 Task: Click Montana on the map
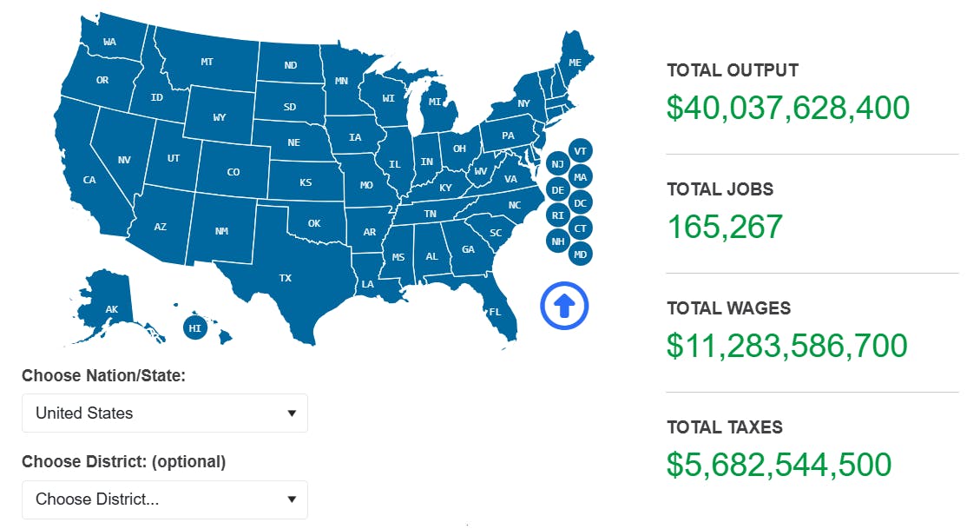(x=207, y=62)
